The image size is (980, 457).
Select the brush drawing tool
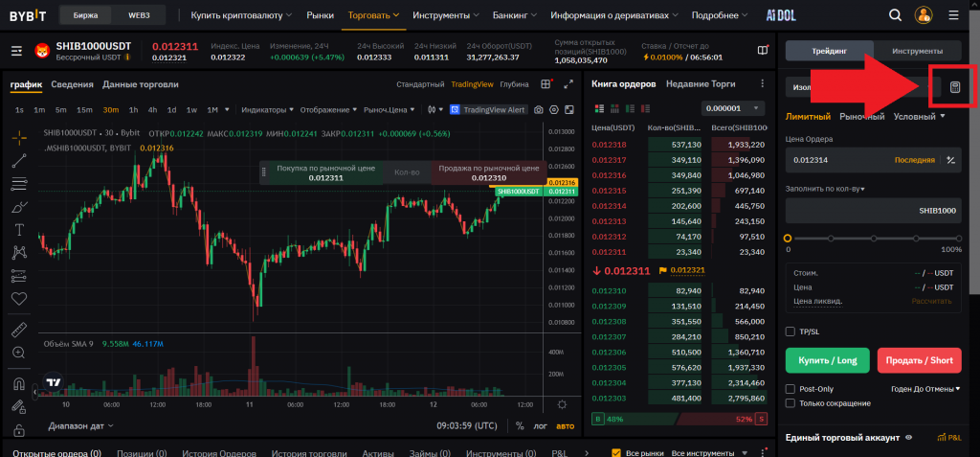click(19, 207)
